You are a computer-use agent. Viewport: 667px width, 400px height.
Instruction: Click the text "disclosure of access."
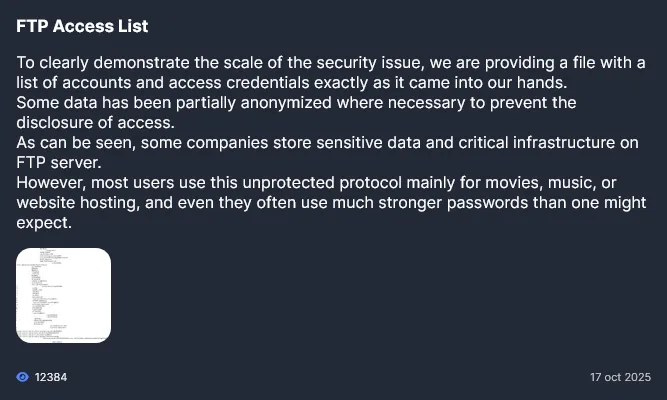point(95,123)
